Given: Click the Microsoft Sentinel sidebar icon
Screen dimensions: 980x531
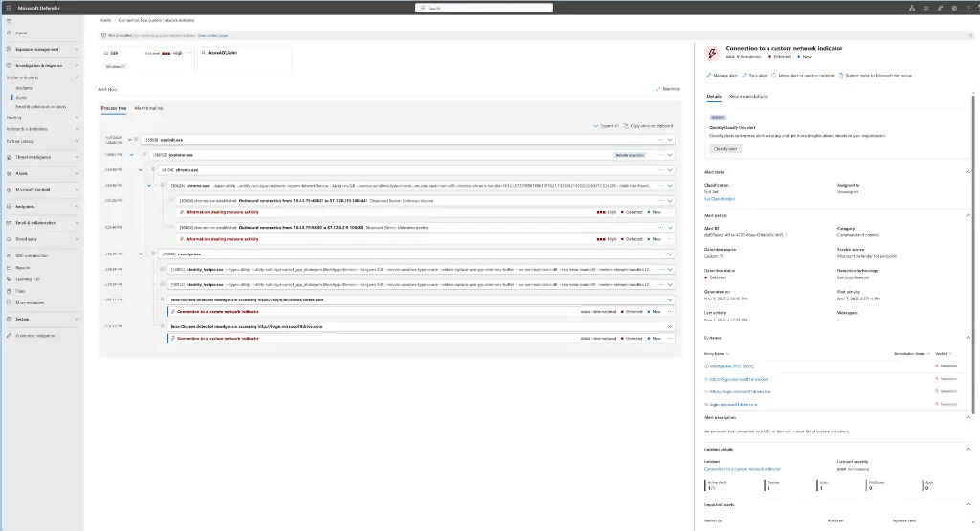Looking at the screenshot, I should 9,189.
